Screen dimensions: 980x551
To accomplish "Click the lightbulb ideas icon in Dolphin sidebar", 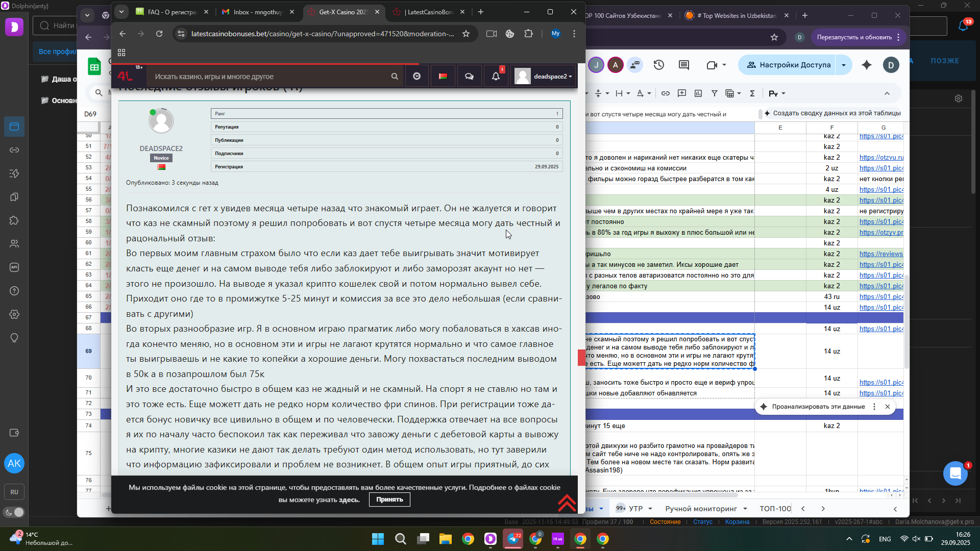I will 14,338.
